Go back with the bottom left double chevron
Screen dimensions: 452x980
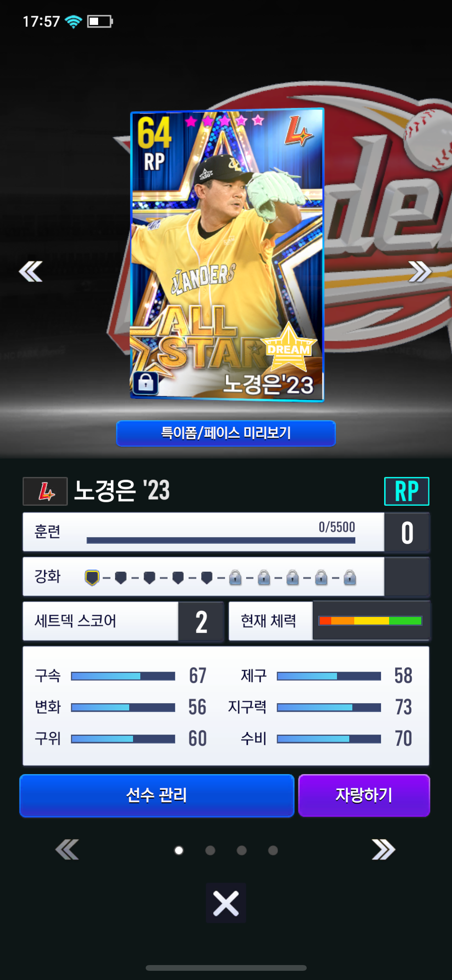coord(67,850)
